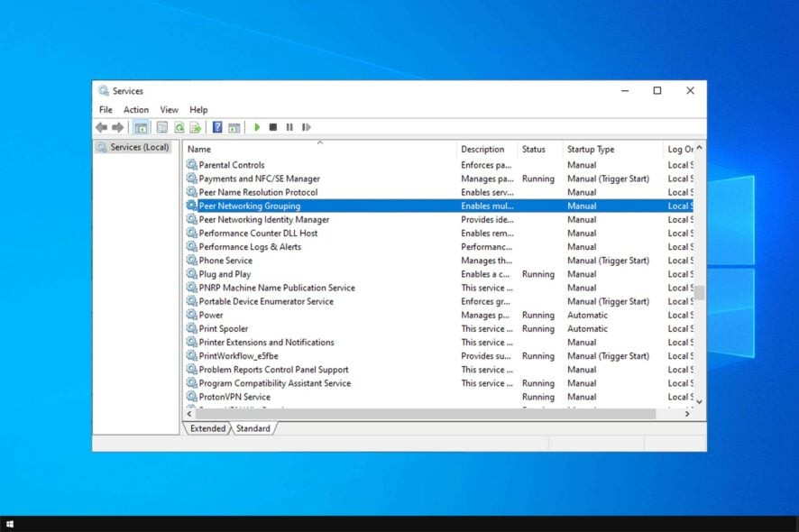Click the gear icon beside Parental Controls
The image size is (799, 532).
(191, 165)
